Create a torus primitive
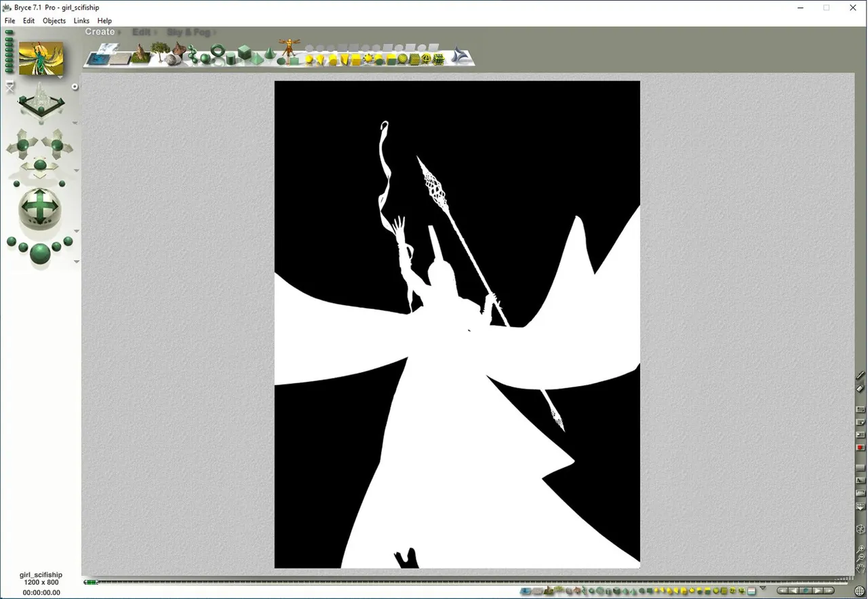The width and height of the screenshot is (868, 599). [218, 52]
